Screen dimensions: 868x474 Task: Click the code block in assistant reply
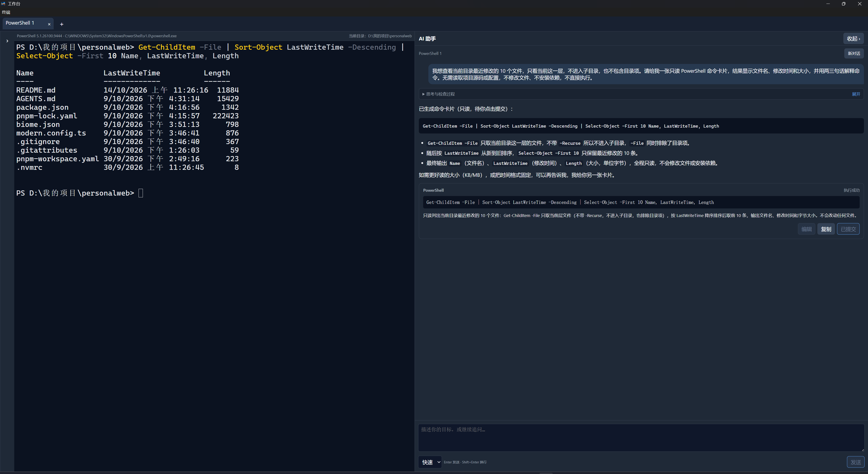[x=641, y=126]
